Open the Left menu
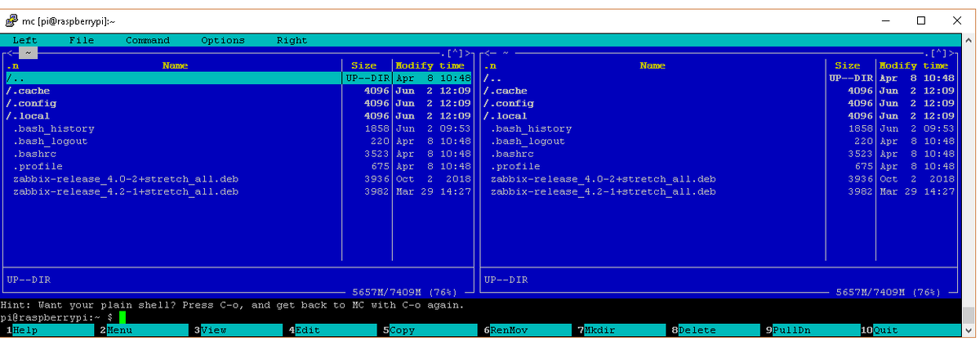Image resolution: width=980 pixels, height=341 pixels. coord(24,40)
